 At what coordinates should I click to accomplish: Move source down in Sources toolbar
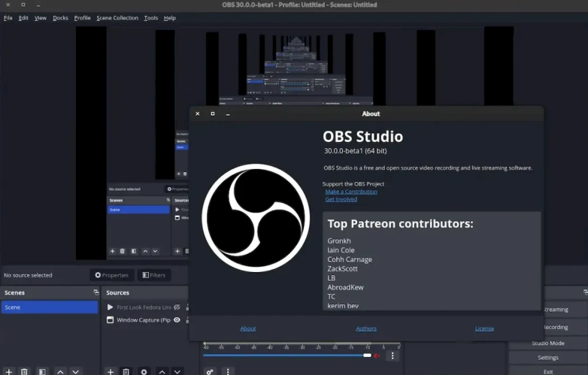(177, 372)
